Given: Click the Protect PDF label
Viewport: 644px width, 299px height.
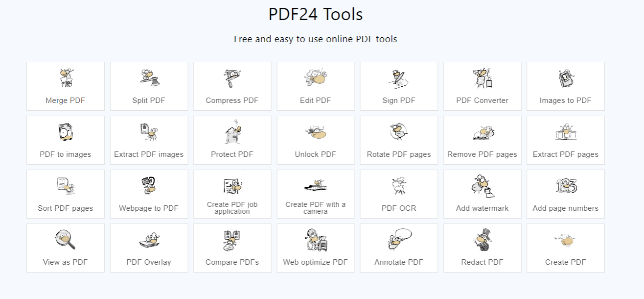Looking at the screenshot, I should click(x=232, y=154).
